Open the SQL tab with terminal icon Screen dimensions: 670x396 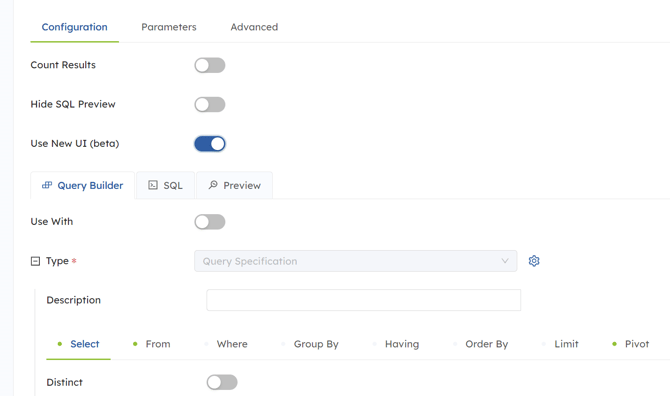[165, 185]
